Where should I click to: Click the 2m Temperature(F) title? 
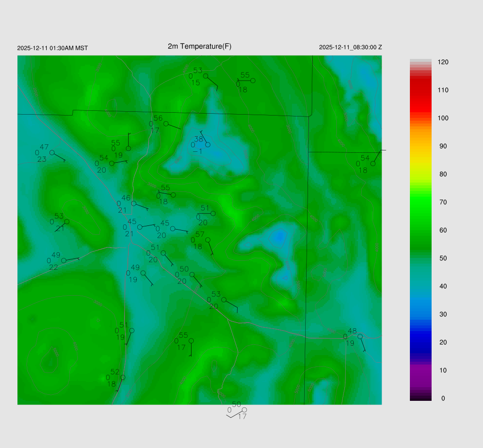tap(200, 46)
